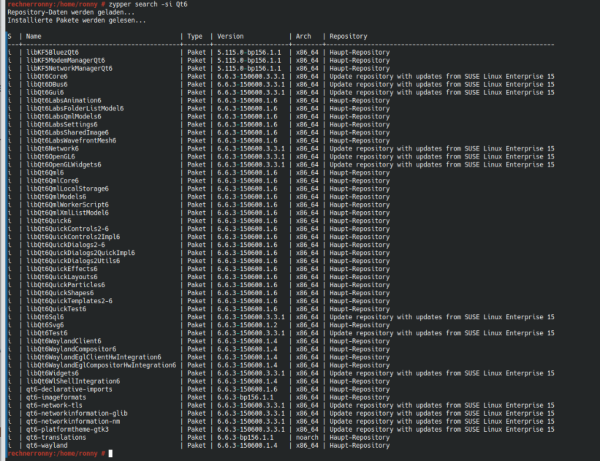Select the libQt6LabsSharedImage6 name
The height and width of the screenshot is (461, 600).
[x=67, y=133]
